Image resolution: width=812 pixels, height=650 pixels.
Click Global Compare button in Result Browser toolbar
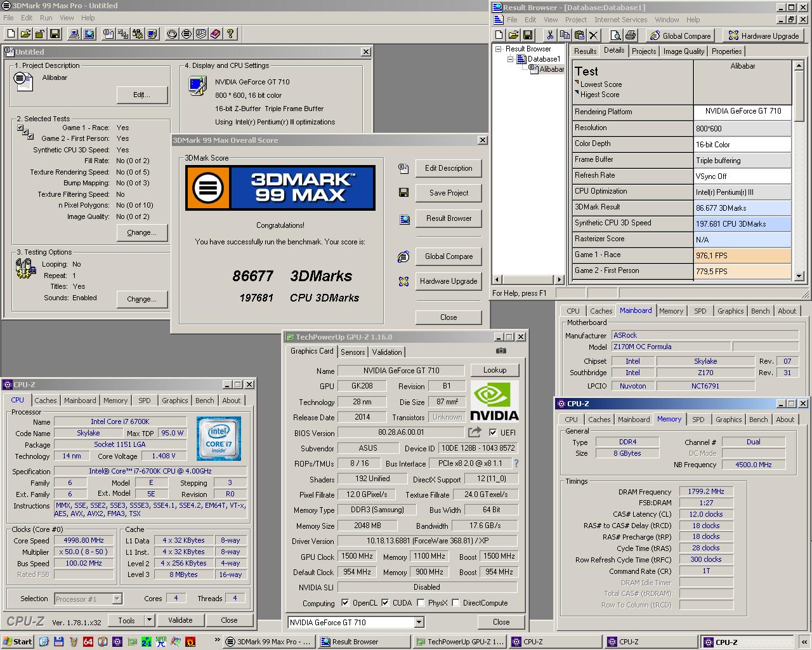(x=681, y=36)
